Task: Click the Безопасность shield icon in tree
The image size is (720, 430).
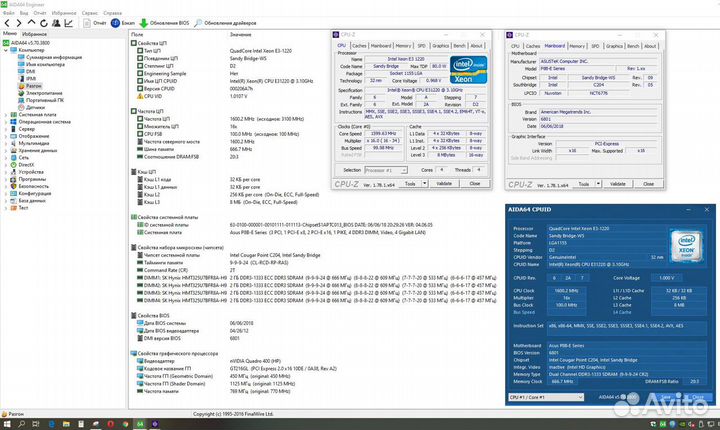Action: [14, 186]
